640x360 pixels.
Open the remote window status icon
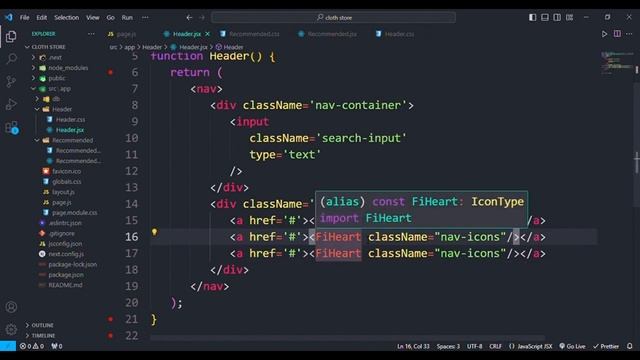click(8, 346)
